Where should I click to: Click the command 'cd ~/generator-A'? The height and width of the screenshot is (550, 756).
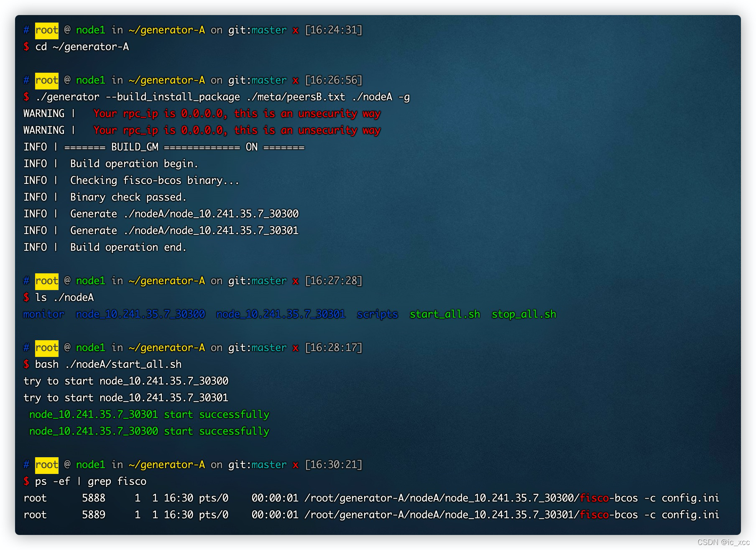[82, 47]
